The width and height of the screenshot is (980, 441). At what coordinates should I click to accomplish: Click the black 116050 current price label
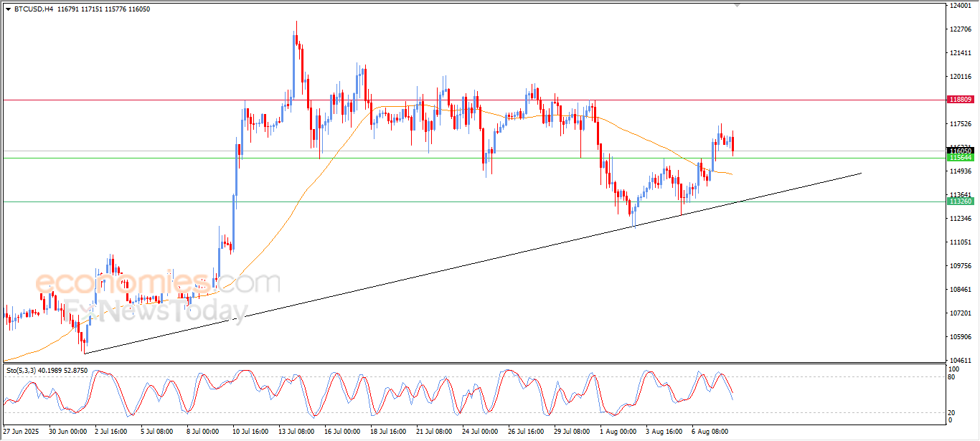coord(960,151)
